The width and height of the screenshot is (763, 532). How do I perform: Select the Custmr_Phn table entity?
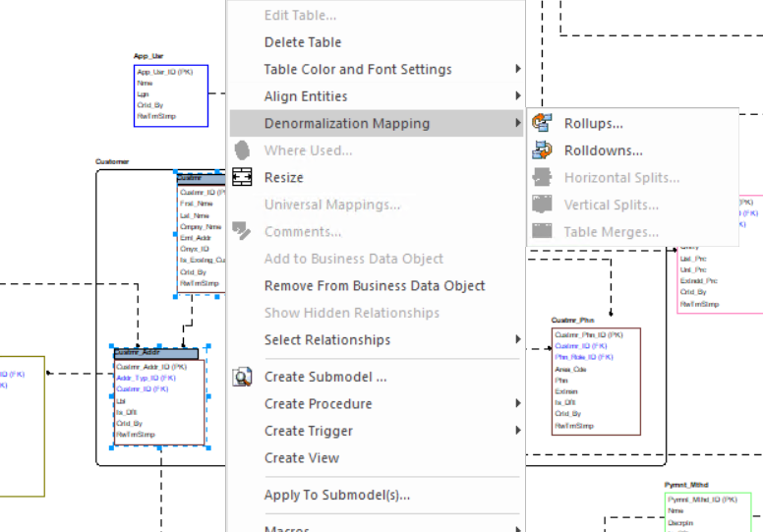click(596, 382)
